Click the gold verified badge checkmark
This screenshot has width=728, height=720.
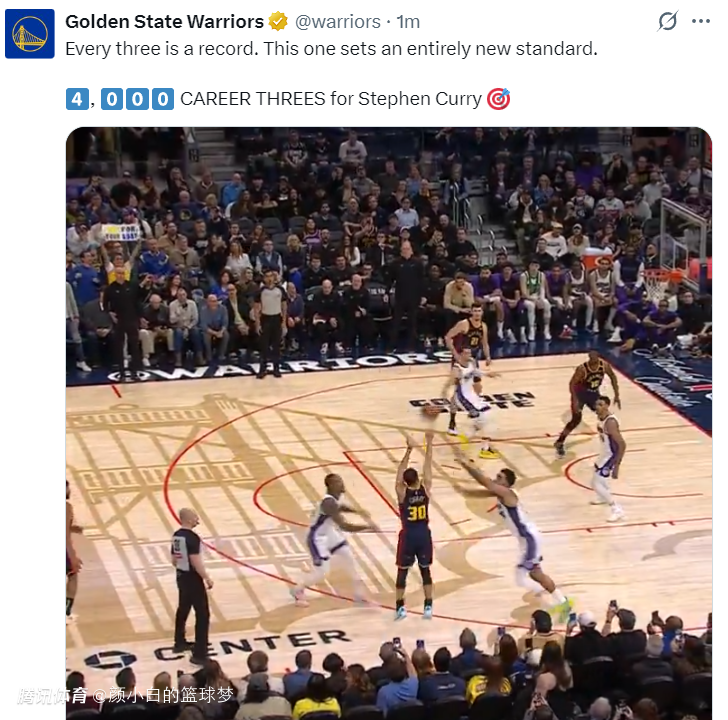(x=278, y=21)
